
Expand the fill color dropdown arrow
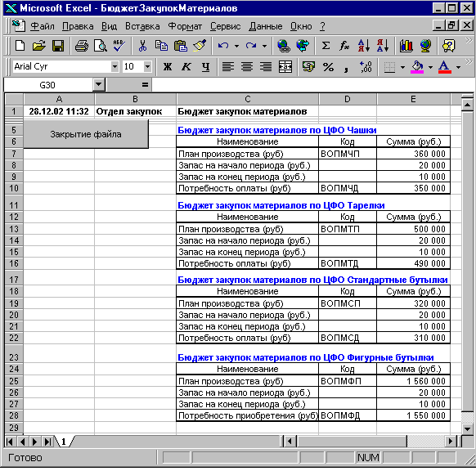430,67
